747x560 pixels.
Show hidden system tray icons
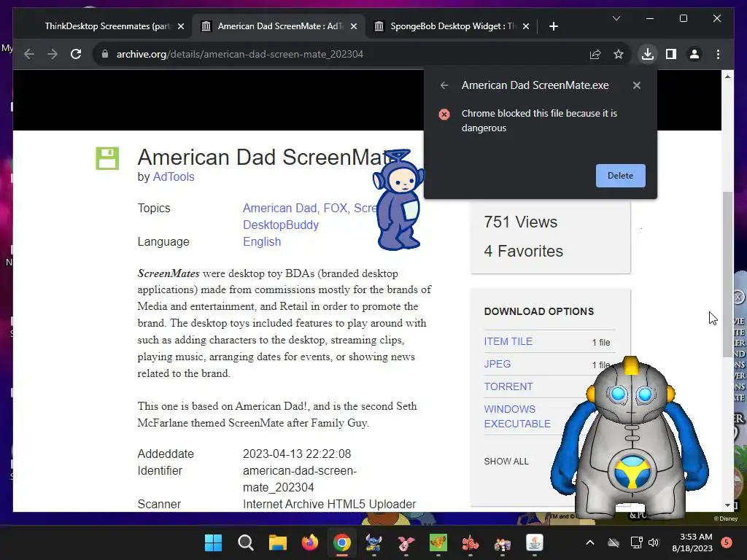pyautogui.click(x=589, y=542)
